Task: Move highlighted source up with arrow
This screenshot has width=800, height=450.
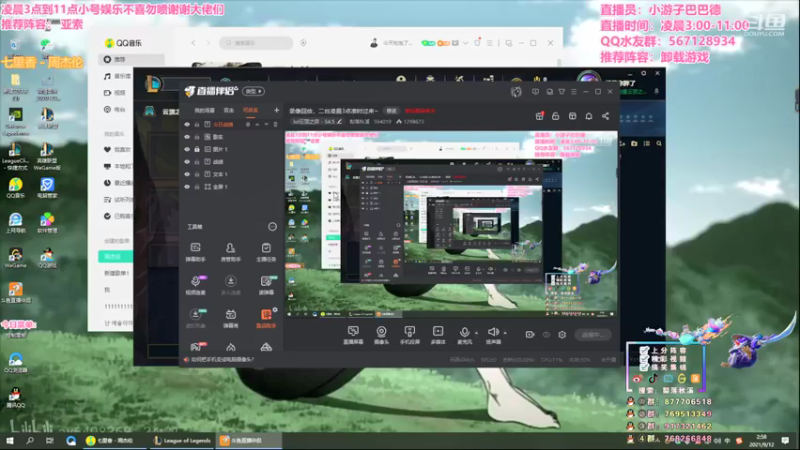Action: tap(257, 124)
